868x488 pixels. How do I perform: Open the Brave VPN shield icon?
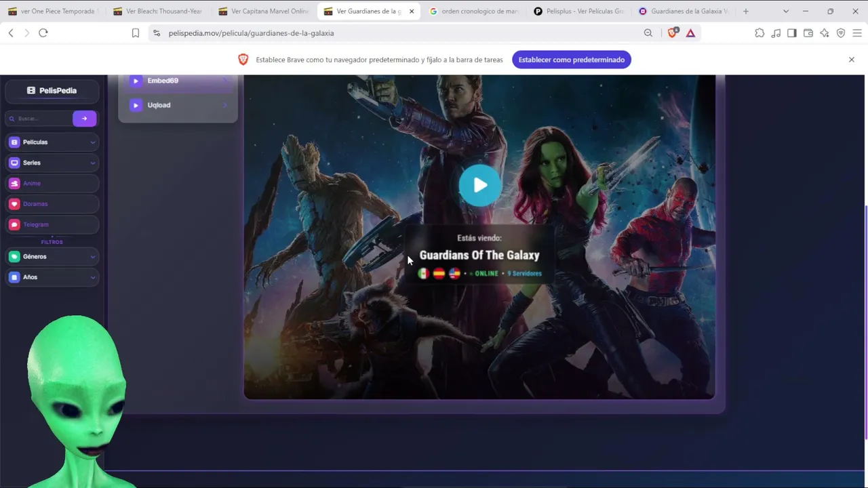coord(841,33)
